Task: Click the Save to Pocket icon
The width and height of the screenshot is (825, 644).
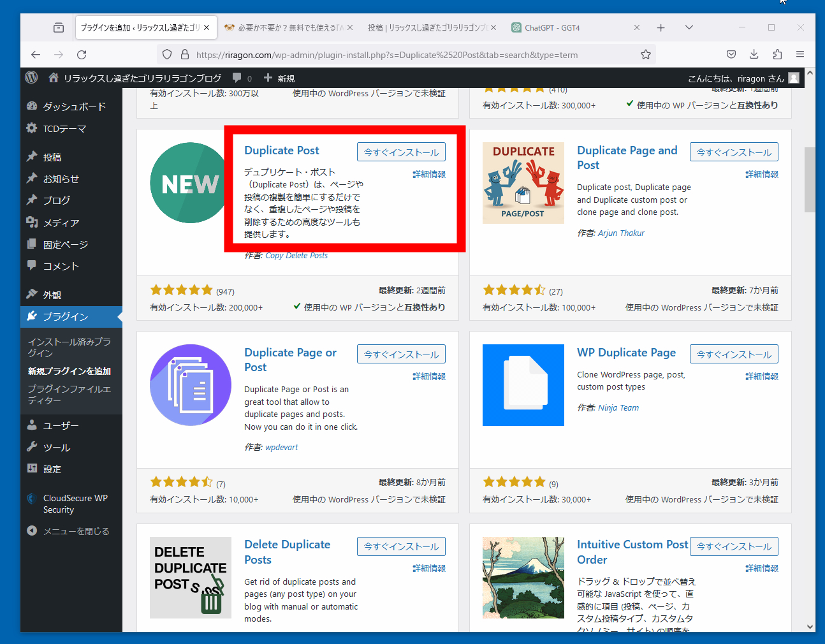Action: 731,55
